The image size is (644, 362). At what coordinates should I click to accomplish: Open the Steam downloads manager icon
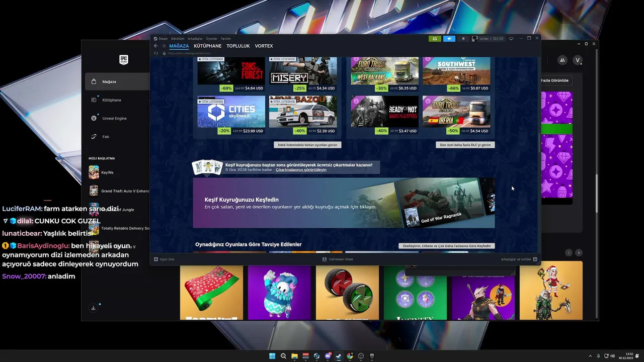[325, 259]
